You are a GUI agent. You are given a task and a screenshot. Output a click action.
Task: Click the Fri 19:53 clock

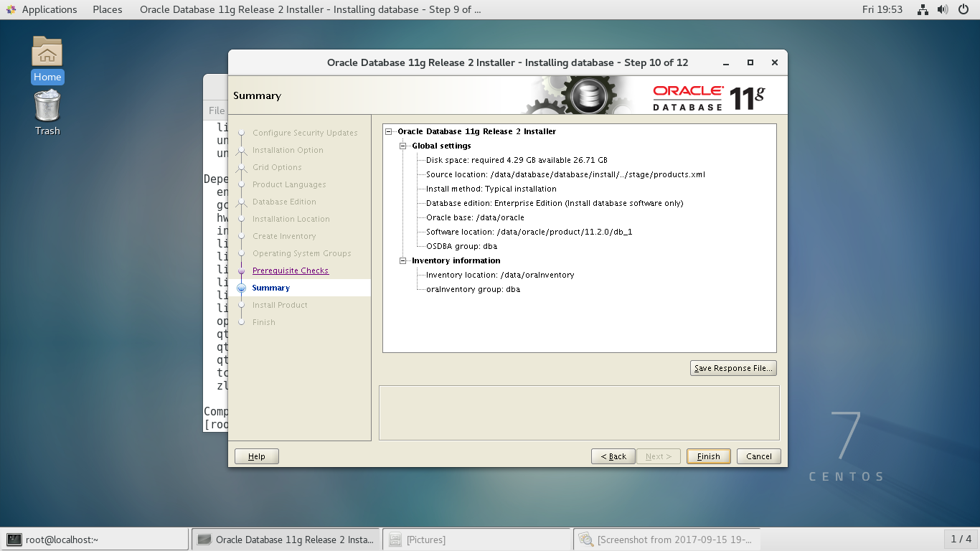[x=882, y=9]
